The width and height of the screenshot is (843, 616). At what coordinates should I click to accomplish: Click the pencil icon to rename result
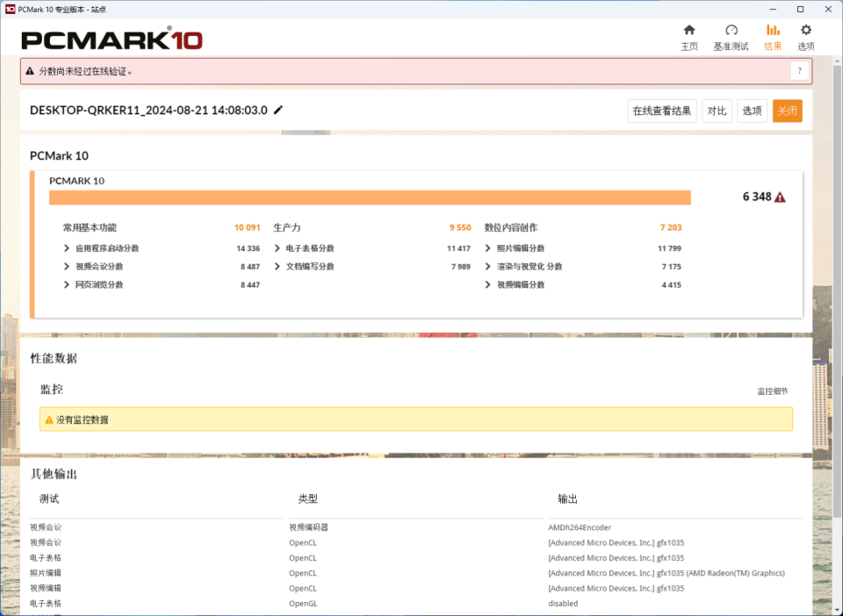pyautogui.click(x=278, y=110)
